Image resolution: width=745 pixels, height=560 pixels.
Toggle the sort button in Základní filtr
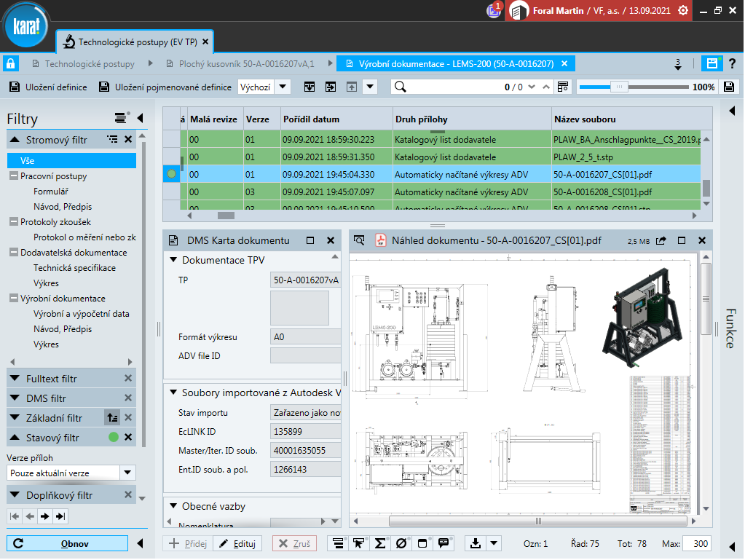pos(111,418)
